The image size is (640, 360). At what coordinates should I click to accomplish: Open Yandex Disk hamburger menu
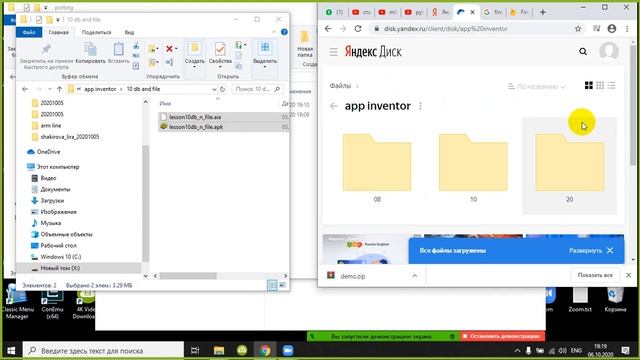point(333,52)
